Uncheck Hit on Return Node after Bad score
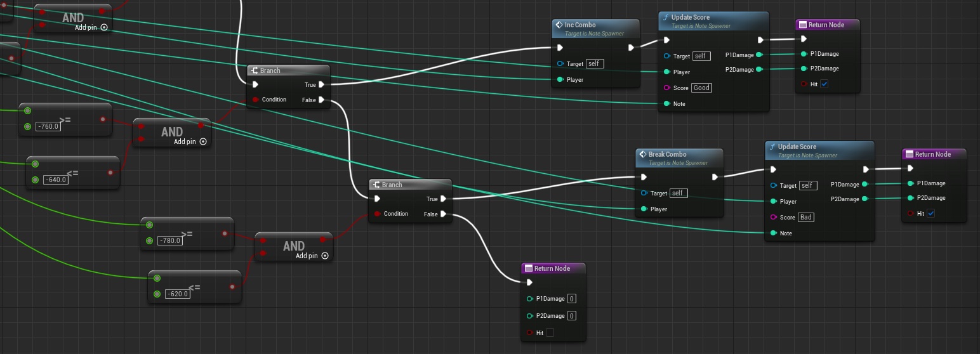Image resolution: width=980 pixels, height=354 pixels. (x=930, y=213)
